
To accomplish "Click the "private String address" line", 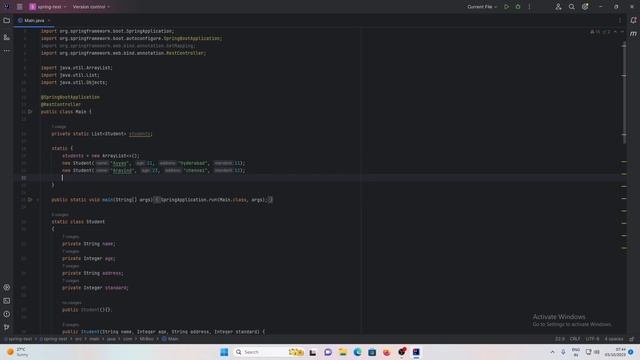I will click(x=93, y=273).
